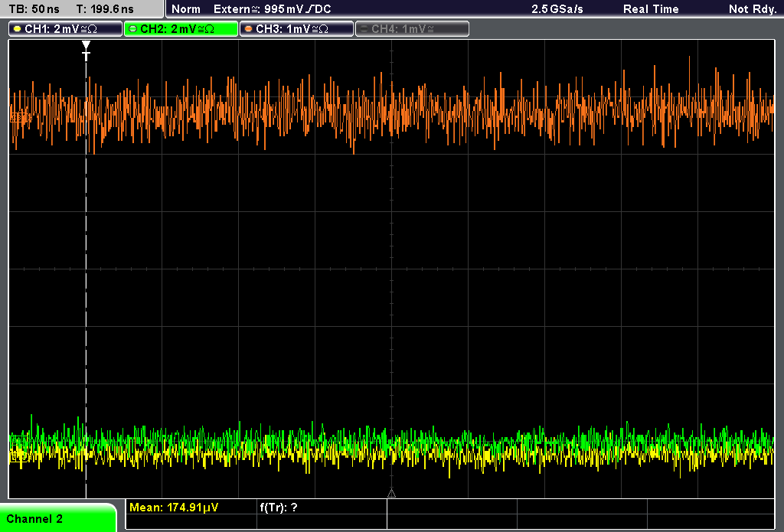Click the TB: 50 ns timebase readout
The height and width of the screenshot is (532, 784).
point(34,9)
